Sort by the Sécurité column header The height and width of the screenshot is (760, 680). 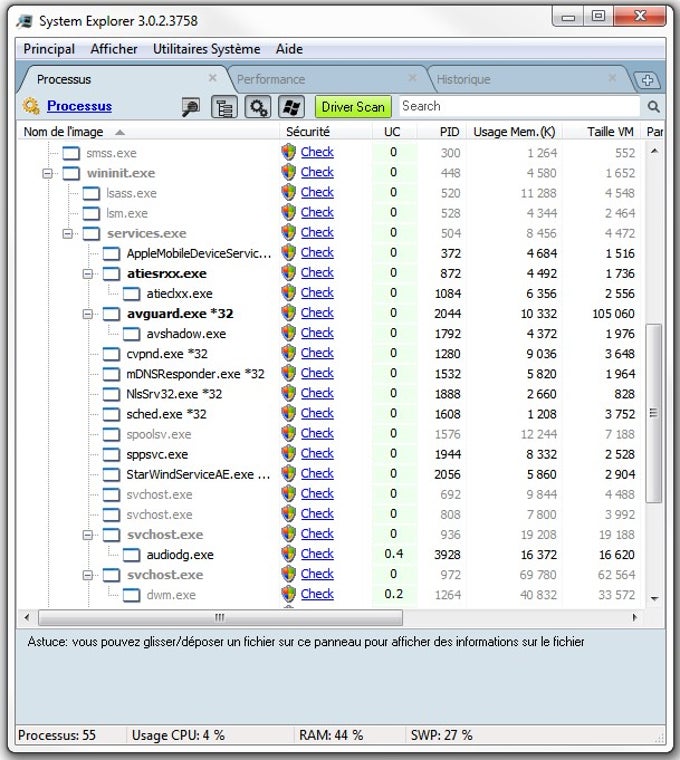[x=325, y=132]
